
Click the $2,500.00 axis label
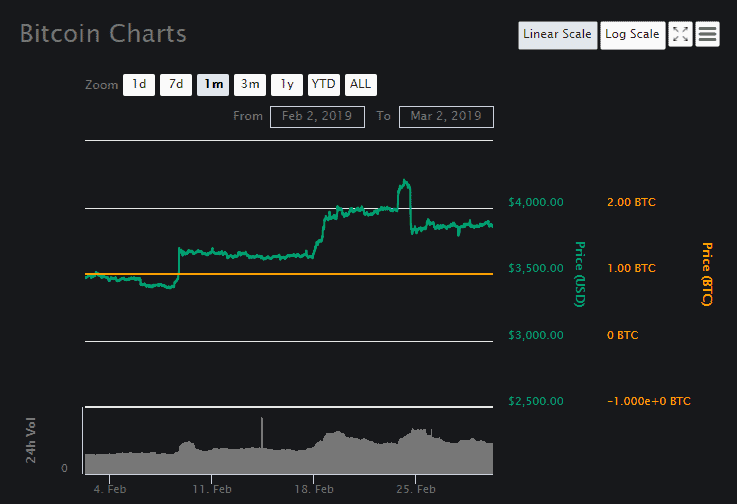point(536,401)
